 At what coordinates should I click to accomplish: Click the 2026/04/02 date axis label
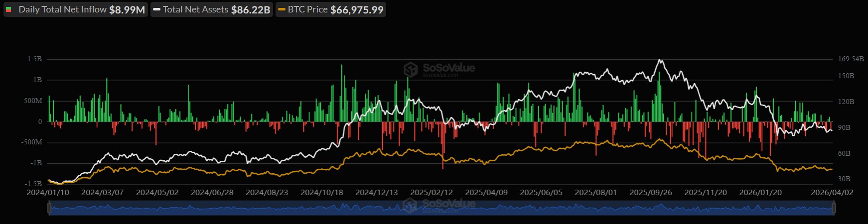pos(832,193)
